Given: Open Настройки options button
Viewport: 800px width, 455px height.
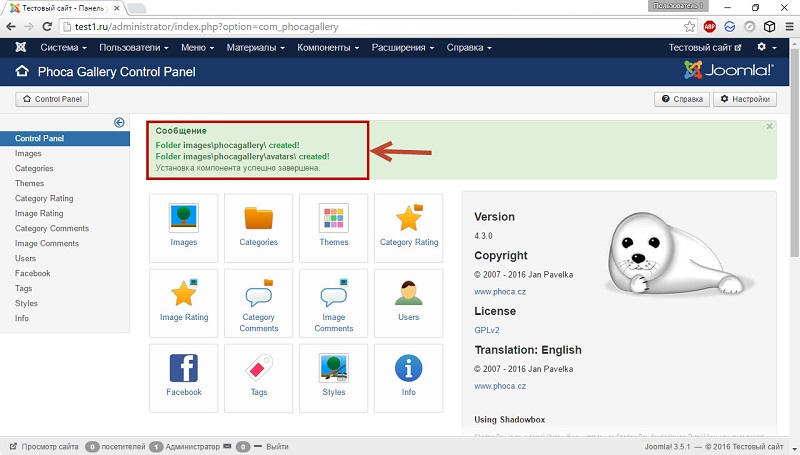Looking at the screenshot, I should tap(745, 99).
